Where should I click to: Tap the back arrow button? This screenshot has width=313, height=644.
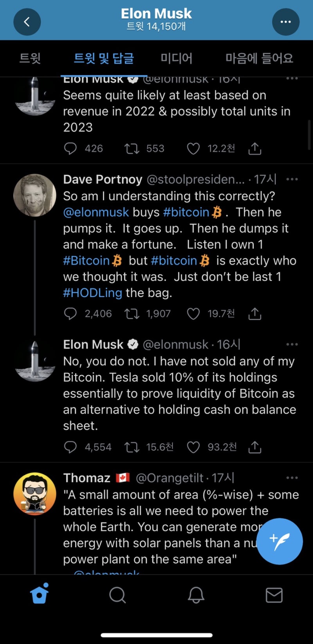coord(27,22)
